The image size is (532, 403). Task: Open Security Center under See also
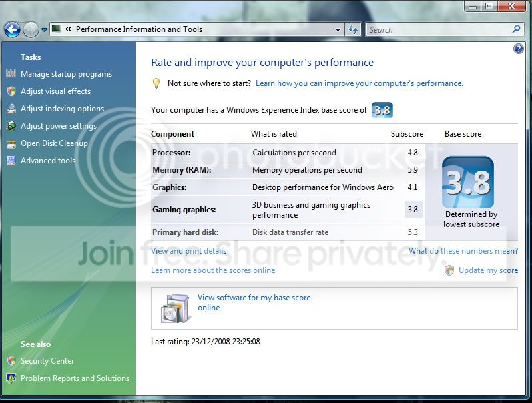coord(47,361)
